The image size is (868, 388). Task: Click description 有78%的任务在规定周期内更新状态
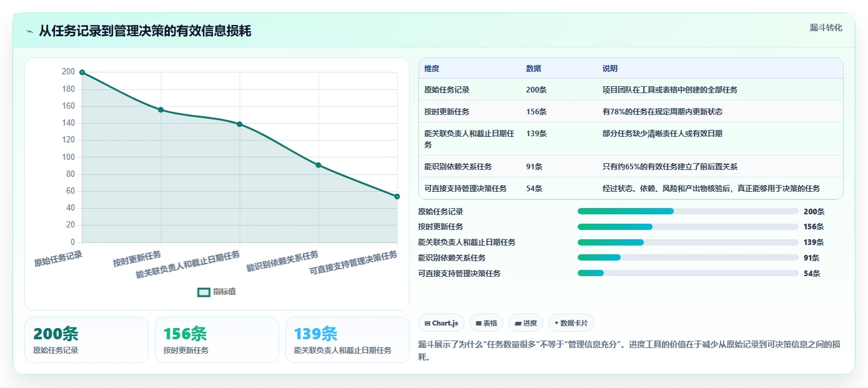pos(663,112)
